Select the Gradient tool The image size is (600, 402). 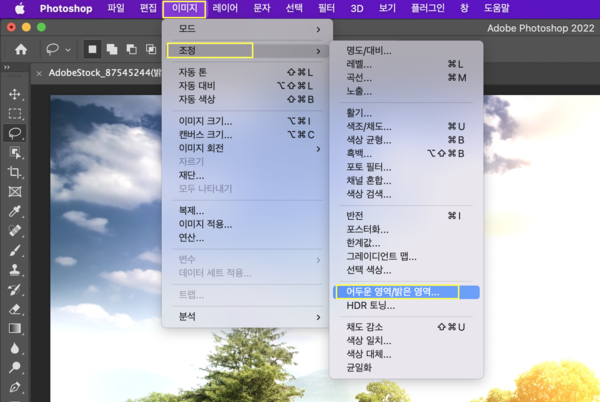coord(15,329)
